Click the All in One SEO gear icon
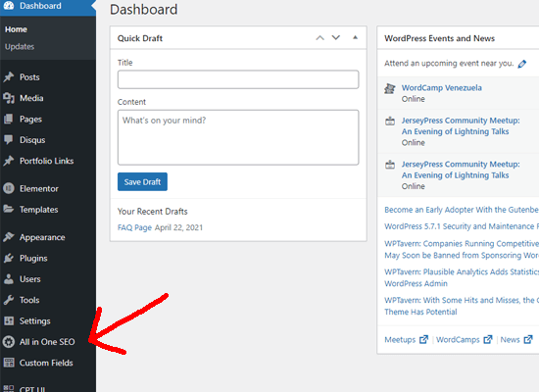 click(x=9, y=342)
